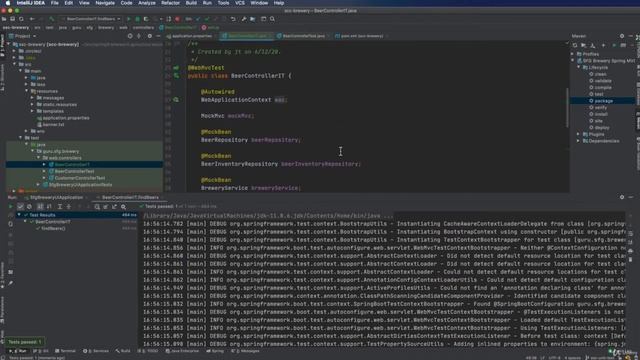This screenshot has width=640, height=360.
Task: Open Spring tool window button
Action: 215,351
